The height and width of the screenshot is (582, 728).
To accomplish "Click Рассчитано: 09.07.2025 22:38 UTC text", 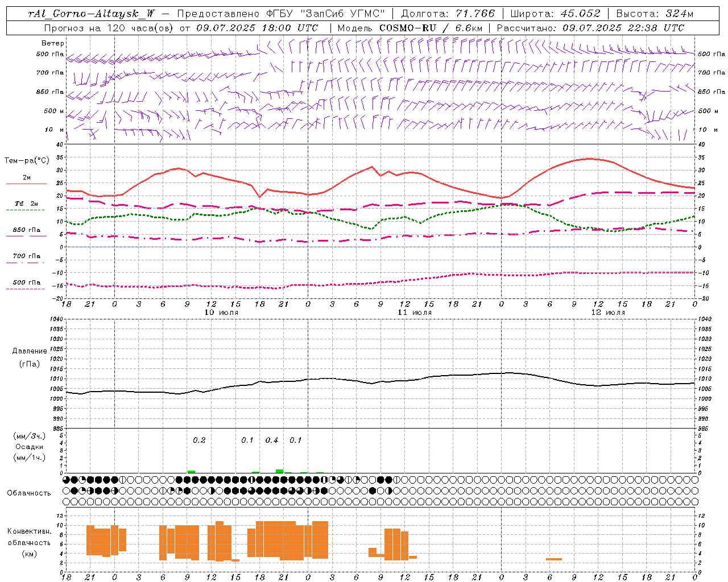I will [x=590, y=28].
